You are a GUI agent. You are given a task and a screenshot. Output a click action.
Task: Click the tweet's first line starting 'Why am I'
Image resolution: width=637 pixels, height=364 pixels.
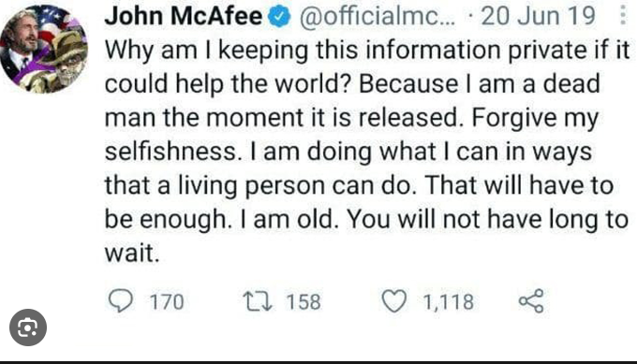coord(367,51)
